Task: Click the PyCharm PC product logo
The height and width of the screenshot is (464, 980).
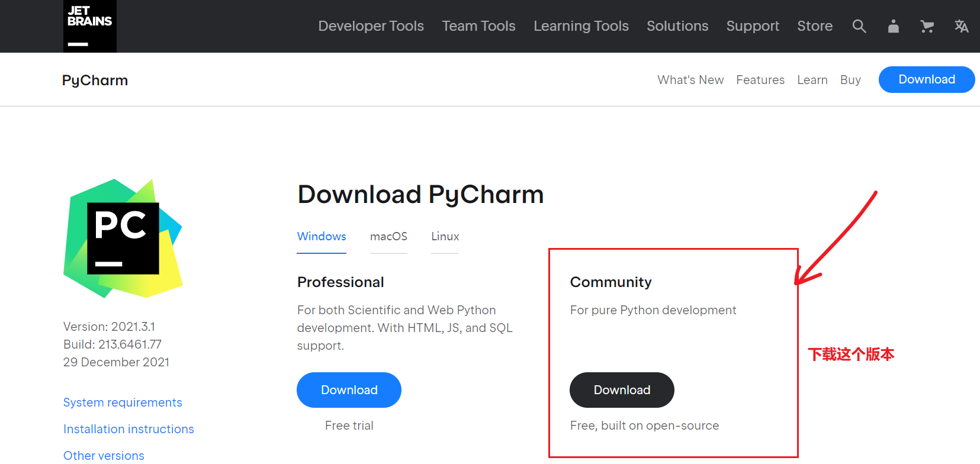Action: tap(123, 238)
